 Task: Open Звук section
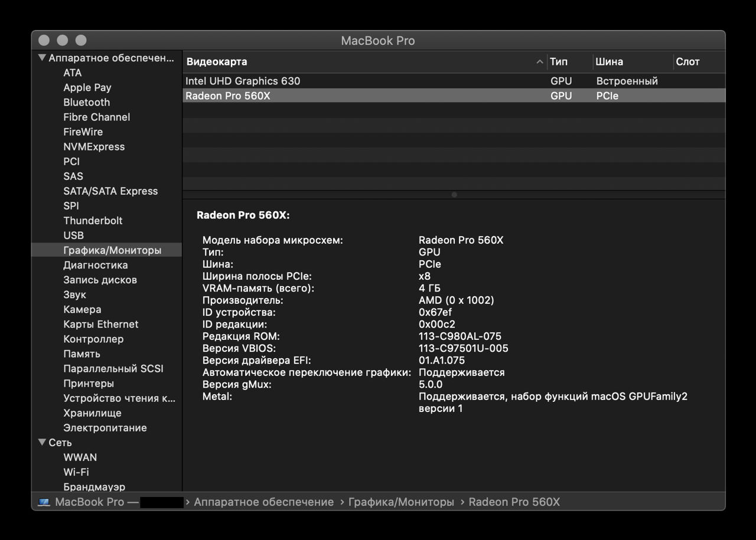[x=75, y=294]
